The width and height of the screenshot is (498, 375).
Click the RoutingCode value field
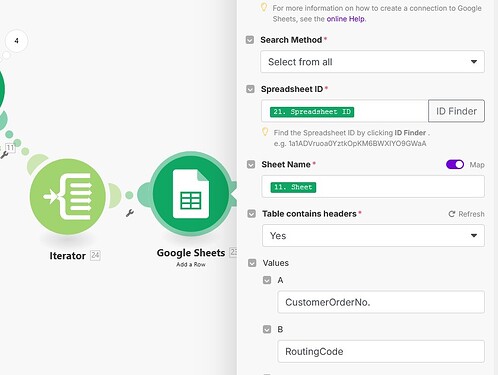click(381, 351)
